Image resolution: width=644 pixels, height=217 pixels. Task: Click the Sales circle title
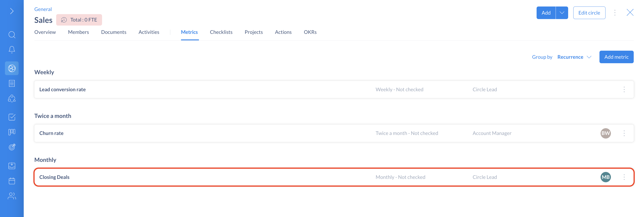point(43,20)
